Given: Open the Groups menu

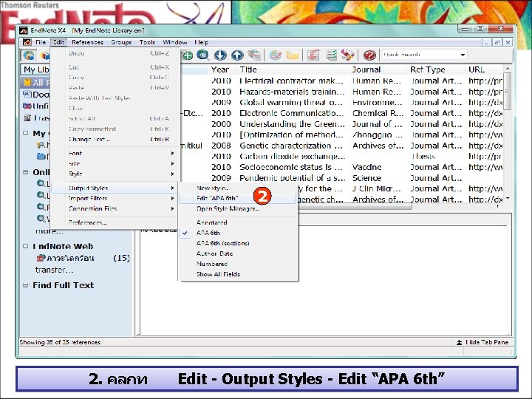Looking at the screenshot, I should [121, 42].
